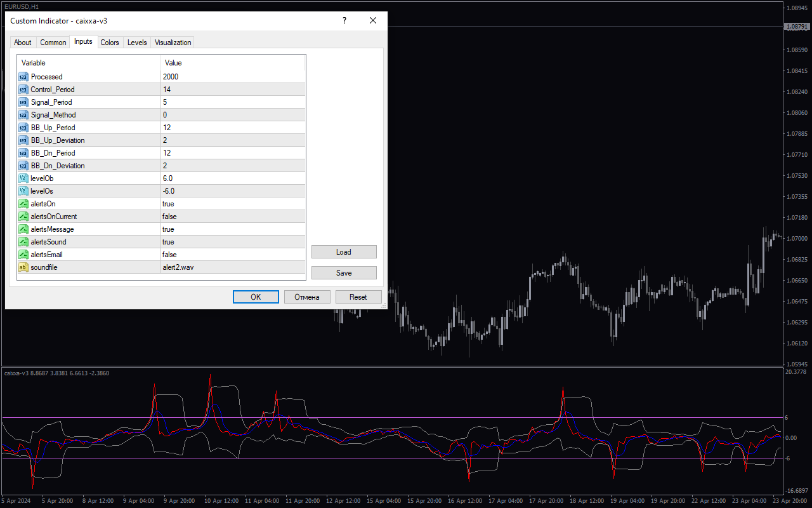Click the OK button

(256, 297)
